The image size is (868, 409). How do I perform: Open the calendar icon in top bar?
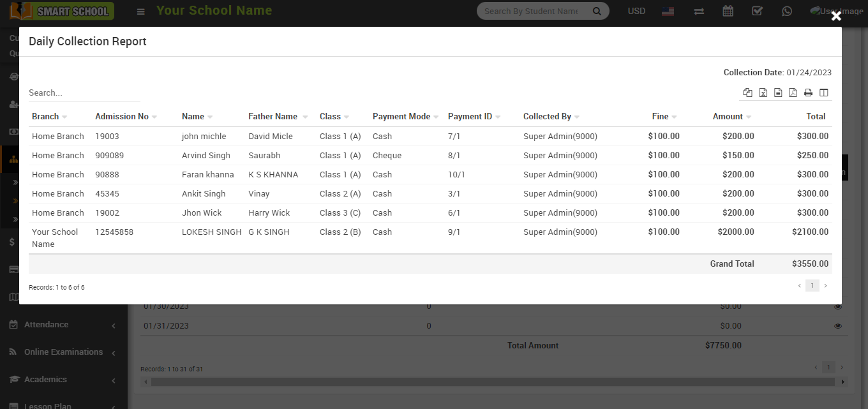tap(728, 11)
